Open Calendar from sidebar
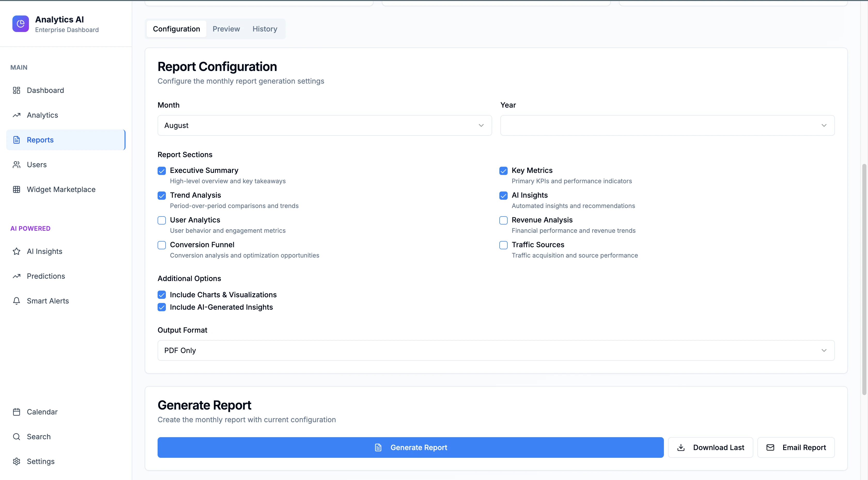This screenshot has width=868, height=480. tap(66, 412)
